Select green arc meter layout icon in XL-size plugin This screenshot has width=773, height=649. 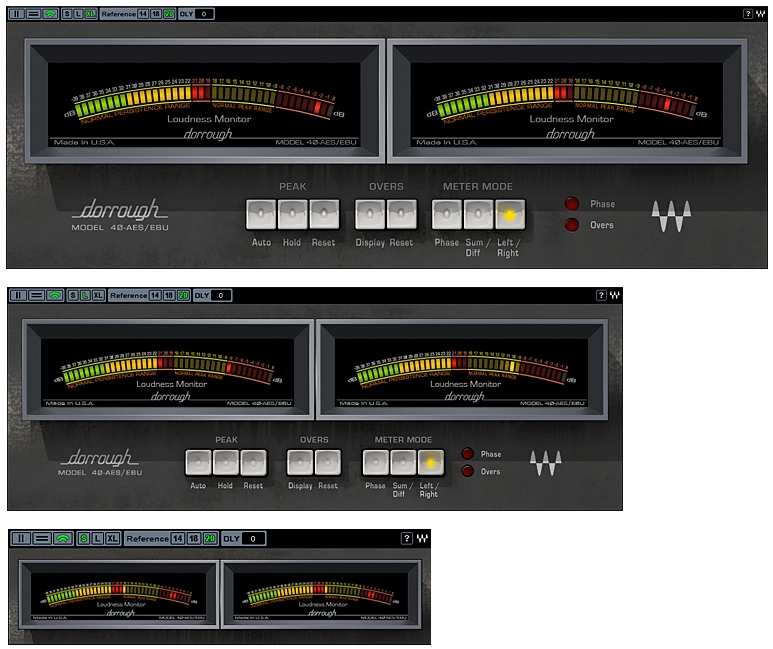50,14
